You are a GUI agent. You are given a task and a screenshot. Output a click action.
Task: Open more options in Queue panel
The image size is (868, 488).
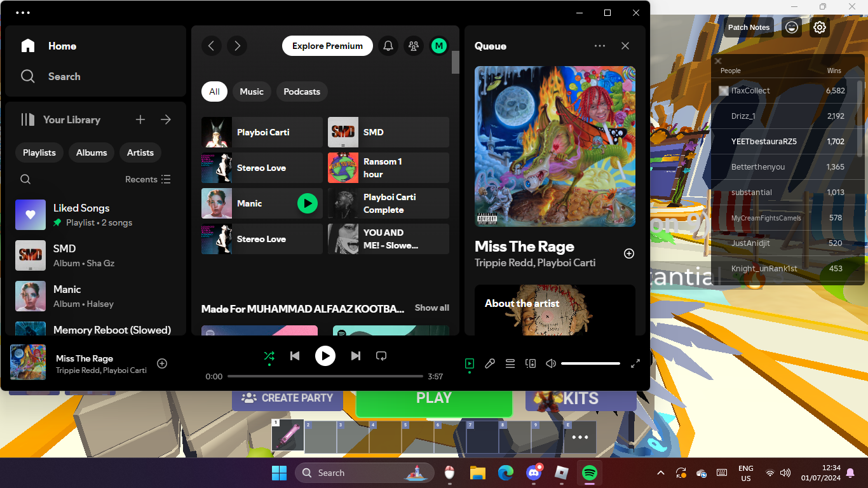click(600, 46)
